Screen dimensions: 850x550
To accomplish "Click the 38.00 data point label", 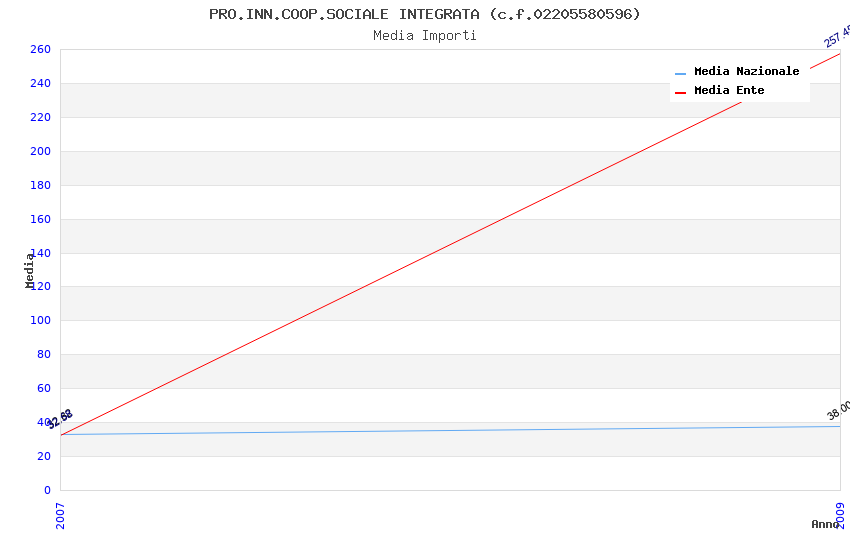I will pos(839,410).
